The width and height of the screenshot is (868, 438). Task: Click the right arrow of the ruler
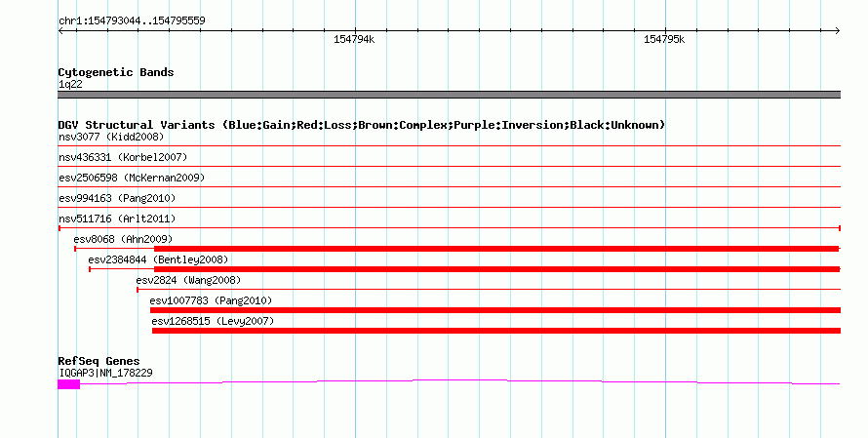tap(837, 31)
